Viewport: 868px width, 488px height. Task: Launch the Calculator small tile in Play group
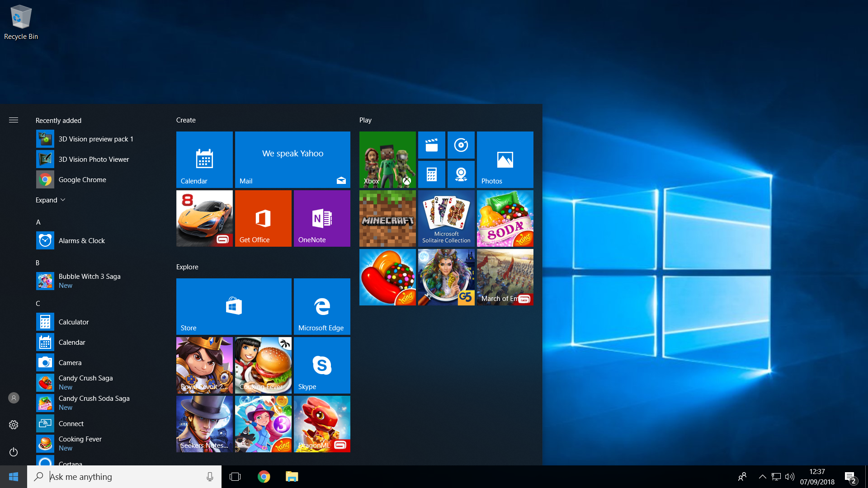pyautogui.click(x=431, y=174)
